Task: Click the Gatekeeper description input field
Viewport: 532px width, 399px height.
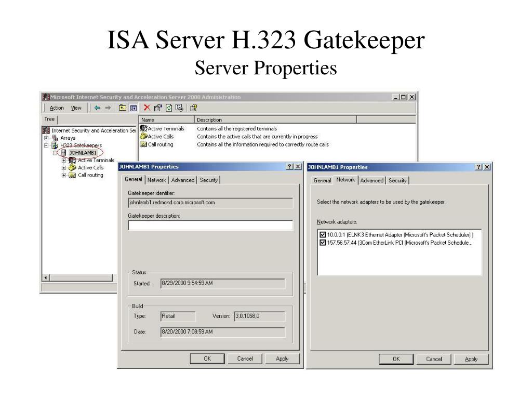Action: coord(210,225)
